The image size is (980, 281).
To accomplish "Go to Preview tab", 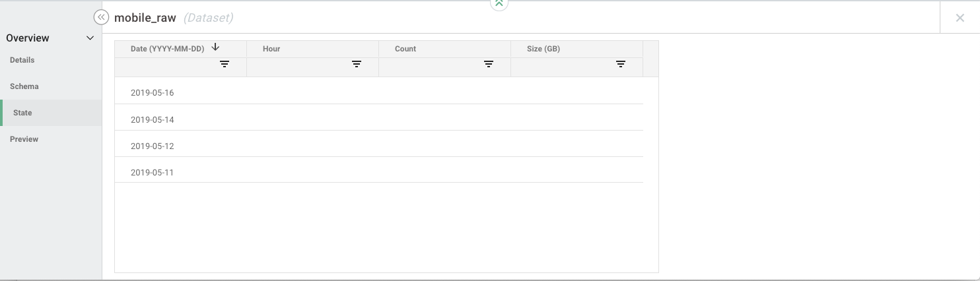I will 24,139.
